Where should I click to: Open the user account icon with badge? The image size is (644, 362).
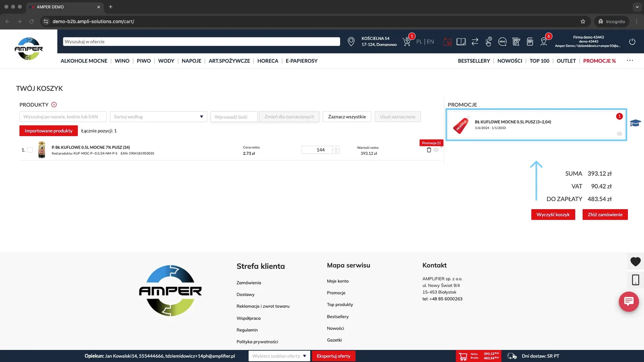coord(544,42)
